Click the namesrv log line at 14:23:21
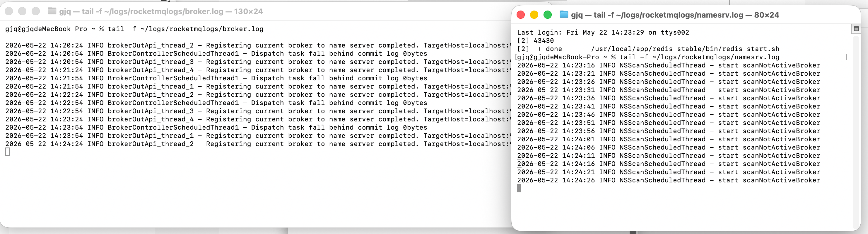 pyautogui.click(x=669, y=74)
